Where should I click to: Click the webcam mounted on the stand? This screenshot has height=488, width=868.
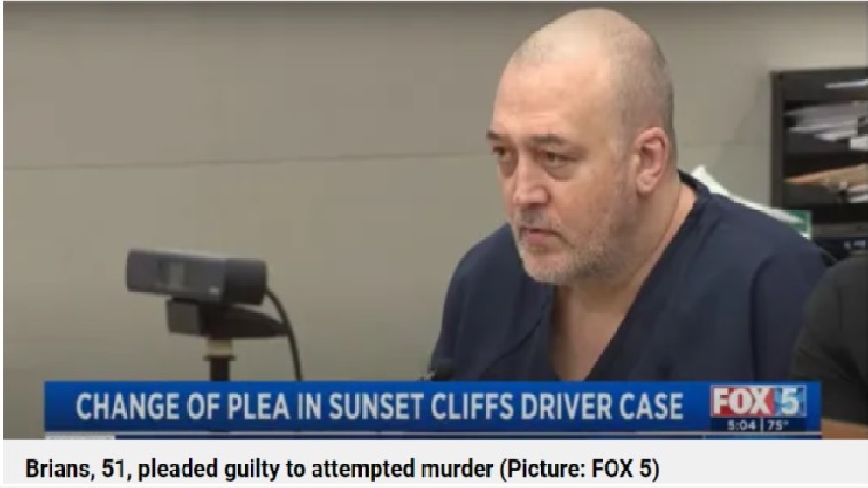(196, 276)
